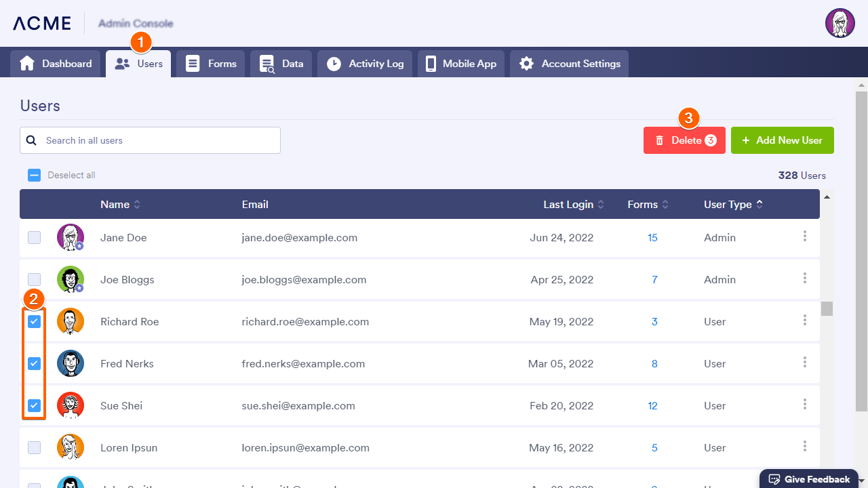Screen dimensions: 868x488
Task: Click the ACME logo
Action: point(42,23)
